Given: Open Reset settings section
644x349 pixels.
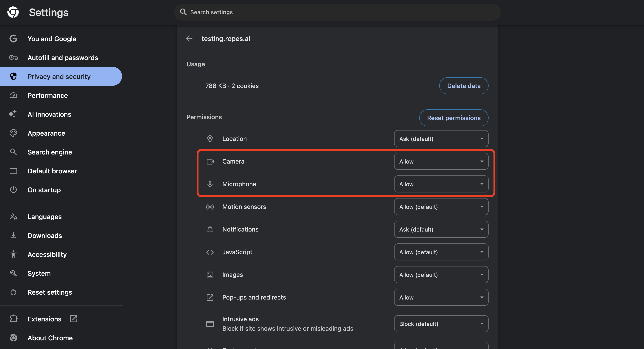Looking at the screenshot, I should pyautogui.click(x=61, y=292).
